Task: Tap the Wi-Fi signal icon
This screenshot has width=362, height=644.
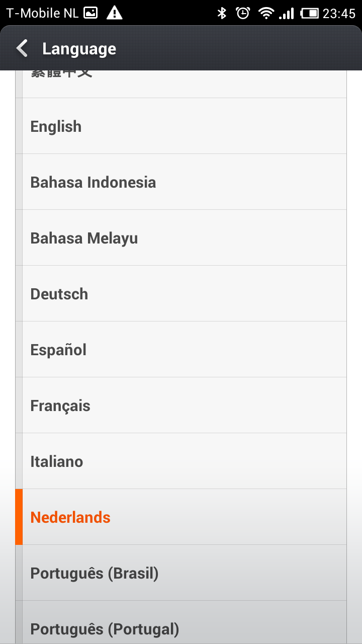Action: click(265, 13)
